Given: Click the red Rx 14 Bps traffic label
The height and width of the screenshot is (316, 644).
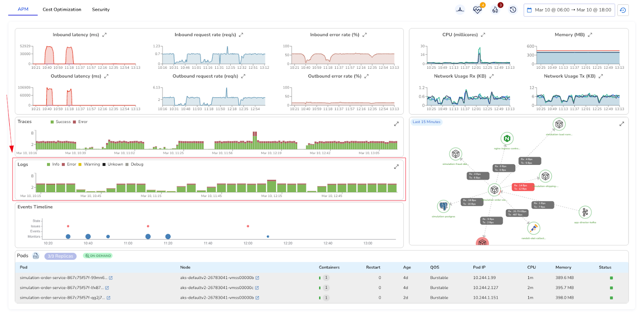Looking at the screenshot, I should 523,187.
